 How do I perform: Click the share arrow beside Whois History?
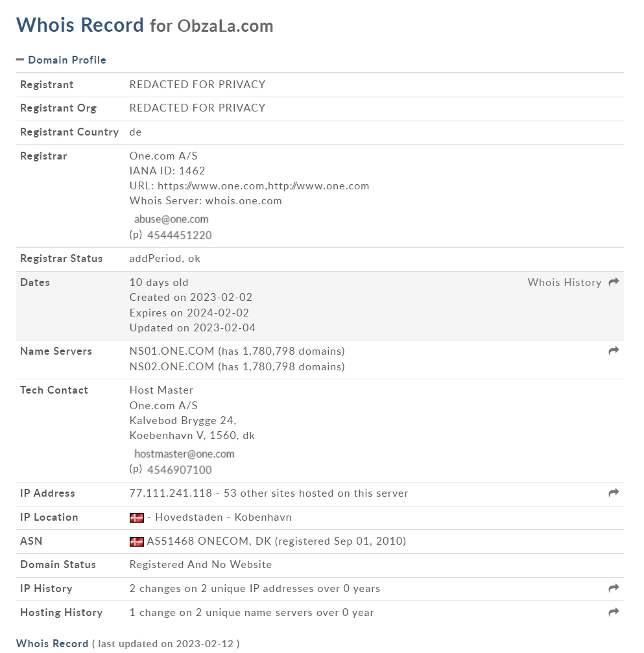point(614,282)
